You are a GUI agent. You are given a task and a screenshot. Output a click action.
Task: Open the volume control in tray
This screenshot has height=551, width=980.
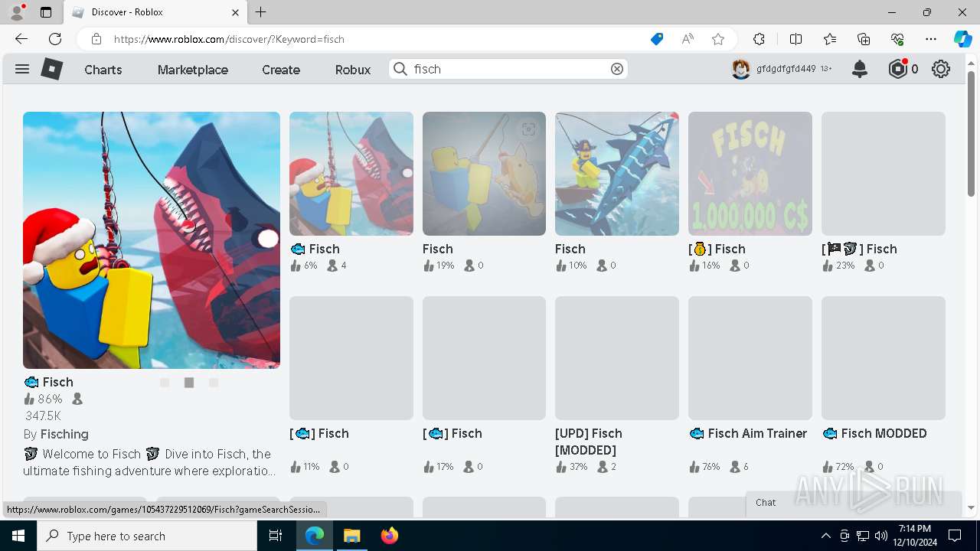point(881,536)
